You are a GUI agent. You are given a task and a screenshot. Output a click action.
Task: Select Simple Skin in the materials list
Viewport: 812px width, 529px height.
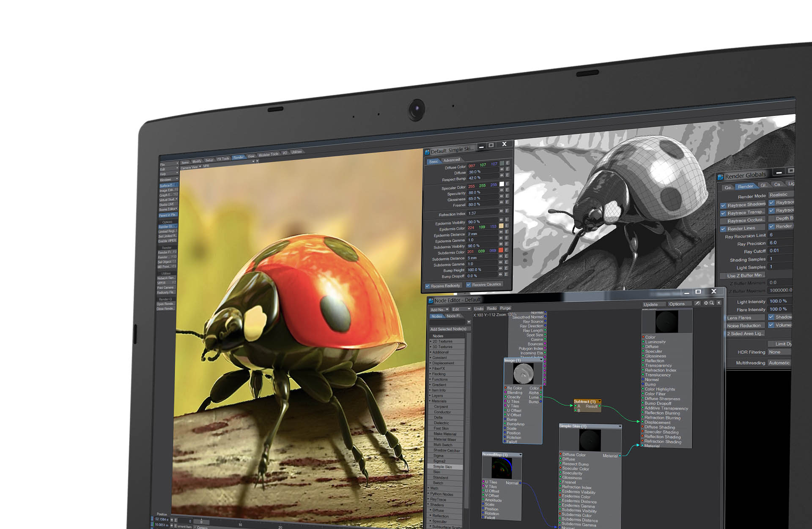point(445,467)
